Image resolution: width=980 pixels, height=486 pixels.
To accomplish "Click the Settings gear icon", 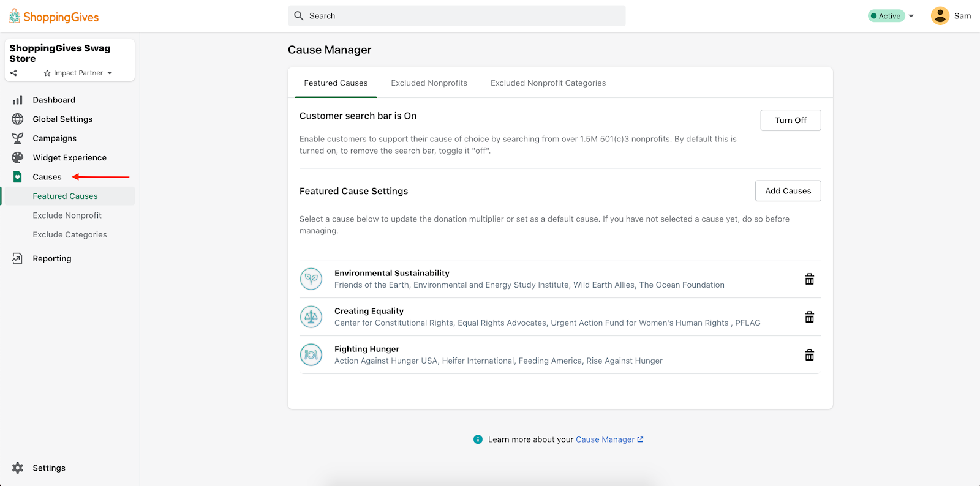I will point(18,468).
